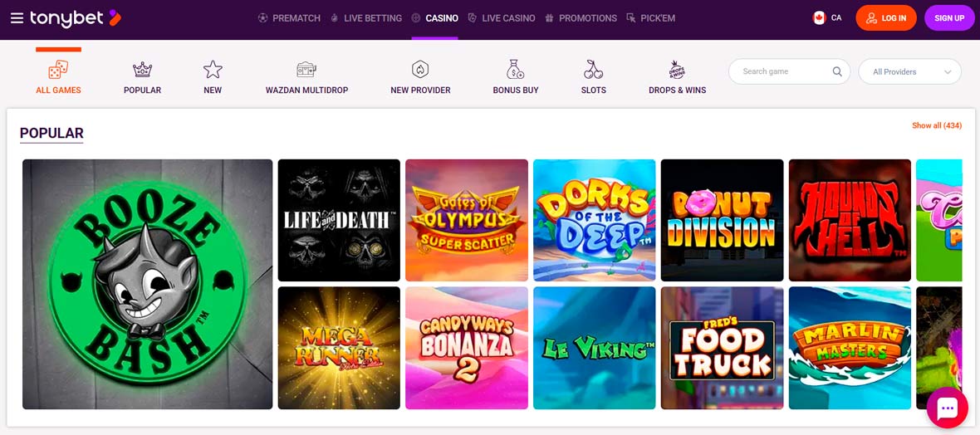Screen dimensions: 980x435
Task: Select the Slots category label
Action: [x=593, y=90]
